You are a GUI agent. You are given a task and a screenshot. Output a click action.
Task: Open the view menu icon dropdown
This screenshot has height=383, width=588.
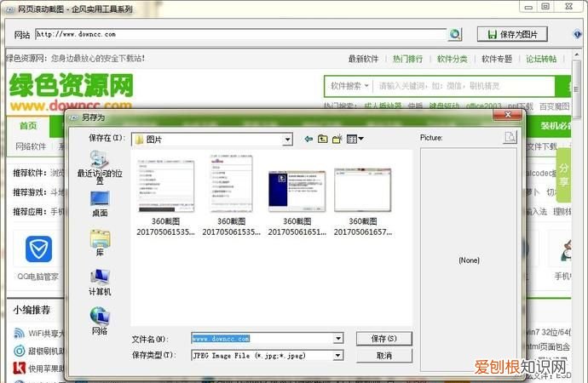pos(355,139)
